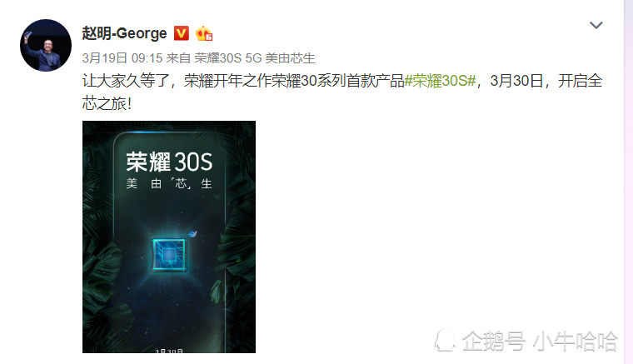633x364 pixels.
Task: Open 赵明-George's profile avatar
Action: 46,45
